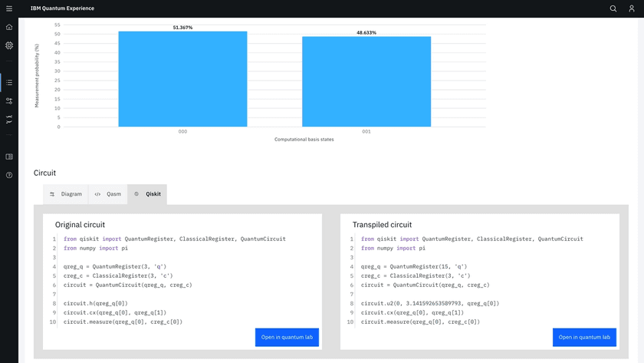644x363 pixels.
Task: Click the 51.367% bar label
Action: pos(182,28)
